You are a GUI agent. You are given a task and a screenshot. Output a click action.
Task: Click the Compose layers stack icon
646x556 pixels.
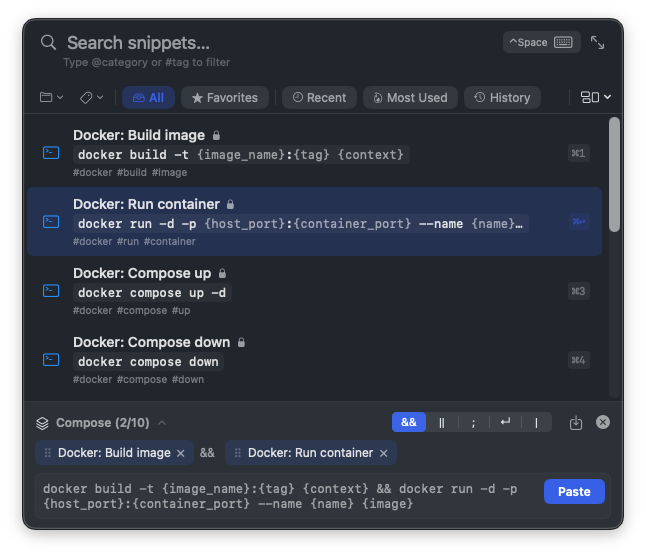coord(42,423)
